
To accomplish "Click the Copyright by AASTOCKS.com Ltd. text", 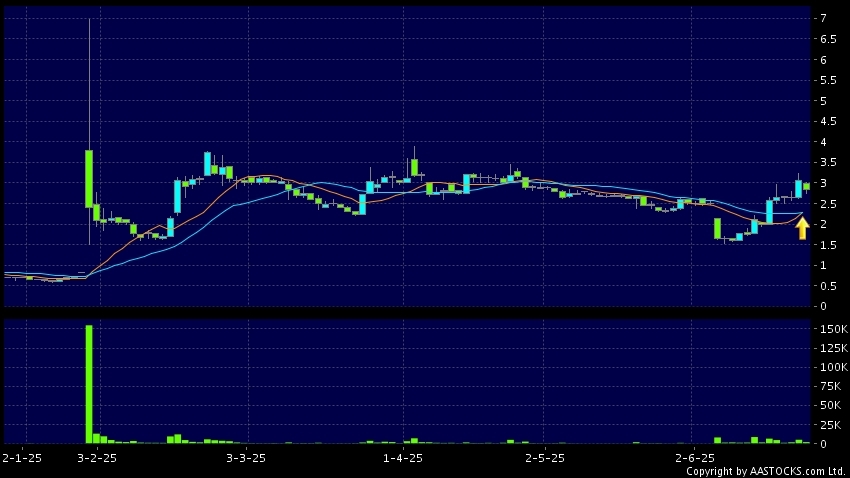I will 765,471.
